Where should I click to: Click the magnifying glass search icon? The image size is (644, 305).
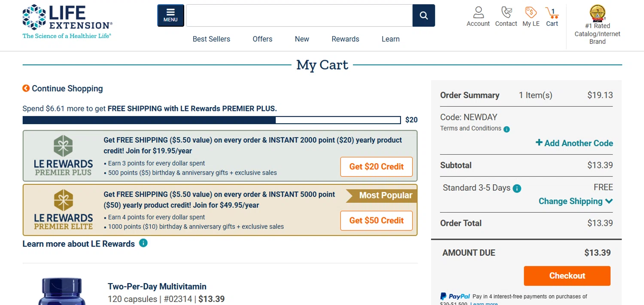click(423, 15)
